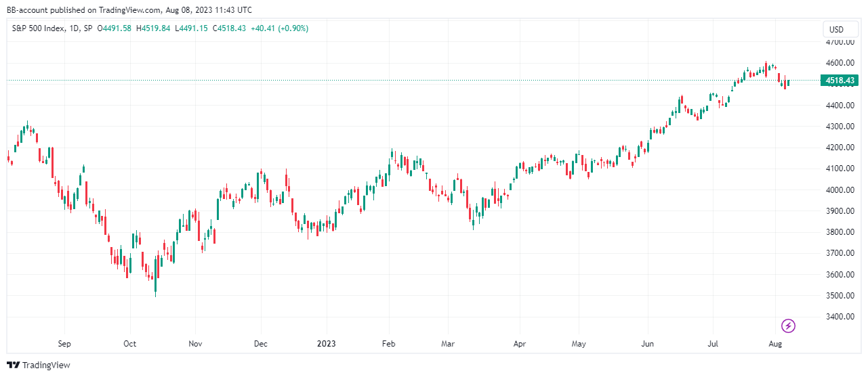This screenshot has width=868, height=377.
Task: Click the Jun label on time axis
Action: pos(648,344)
